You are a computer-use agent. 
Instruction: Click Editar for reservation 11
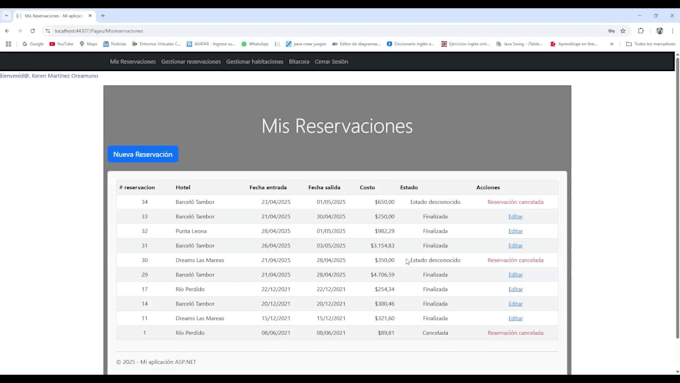(x=515, y=318)
